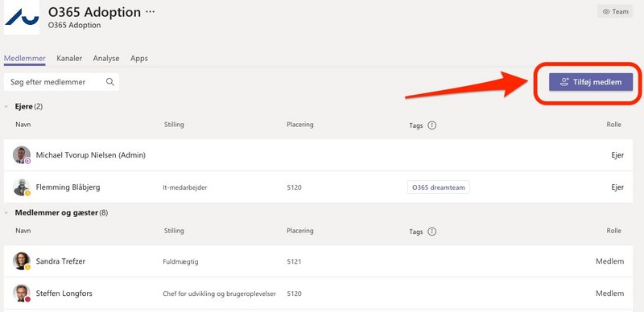
Task: Add a member with Tilføj medlem
Action: tap(591, 82)
